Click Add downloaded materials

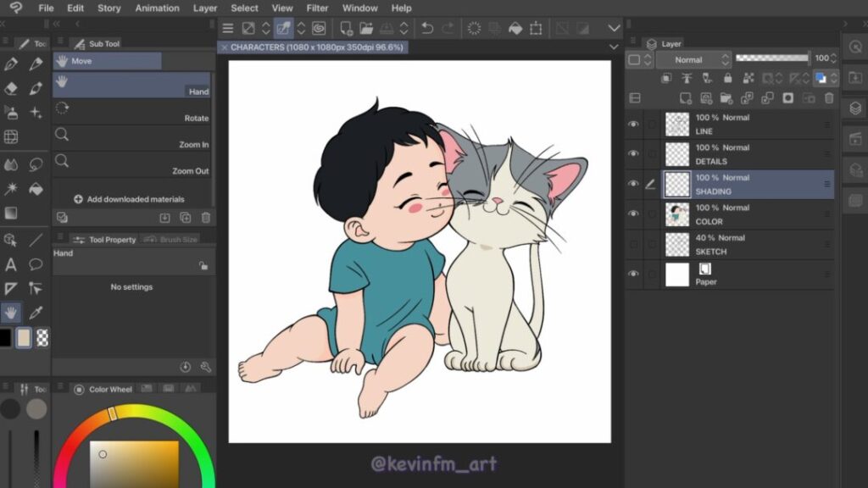tap(129, 199)
